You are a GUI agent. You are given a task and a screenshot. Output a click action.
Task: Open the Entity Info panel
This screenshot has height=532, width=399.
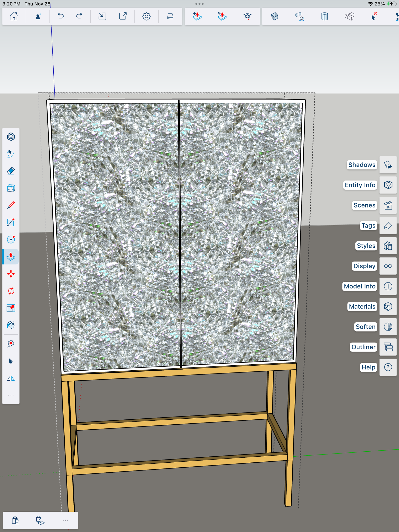pyautogui.click(x=388, y=185)
